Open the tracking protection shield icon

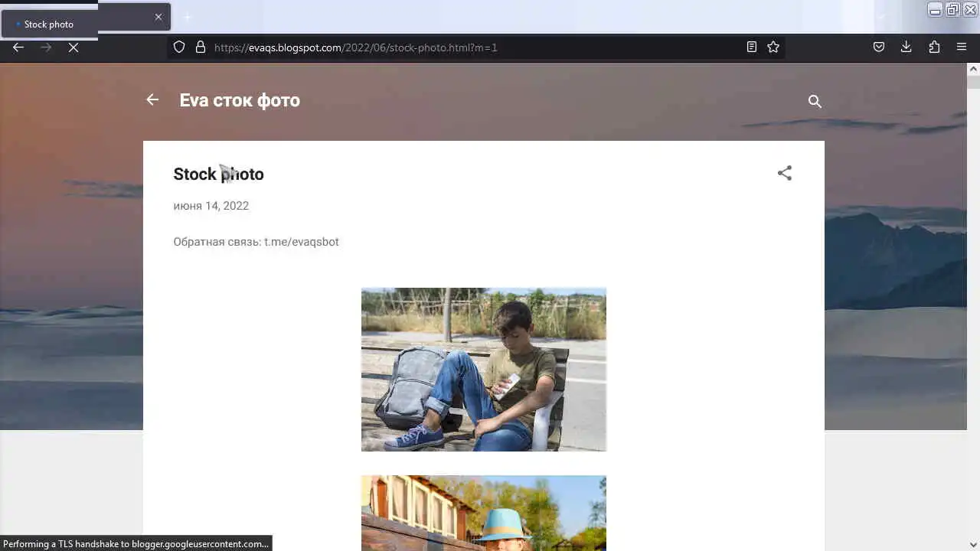point(179,47)
